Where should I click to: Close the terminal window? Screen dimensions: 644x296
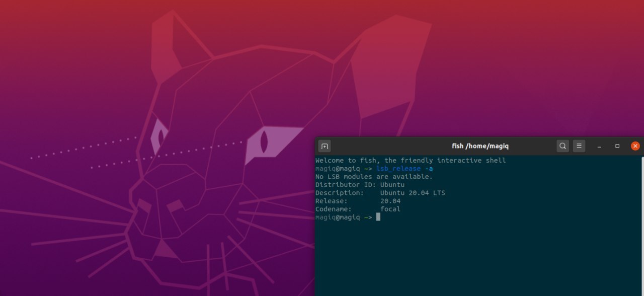[x=635, y=146]
